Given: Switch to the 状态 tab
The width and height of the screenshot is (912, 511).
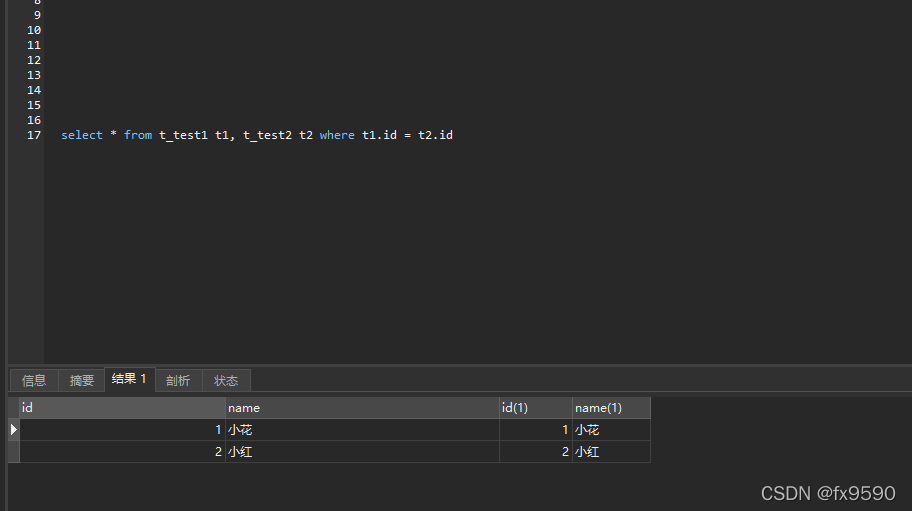Looking at the screenshot, I should [226, 380].
